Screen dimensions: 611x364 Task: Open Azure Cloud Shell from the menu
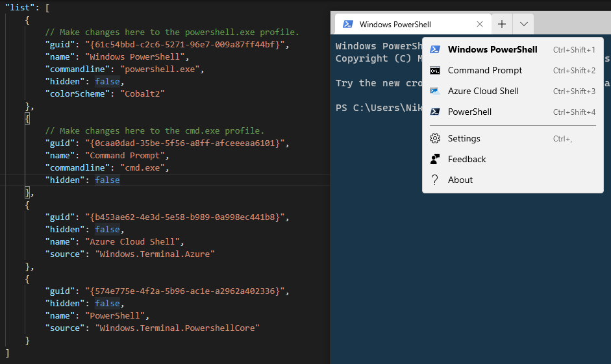[513, 91]
